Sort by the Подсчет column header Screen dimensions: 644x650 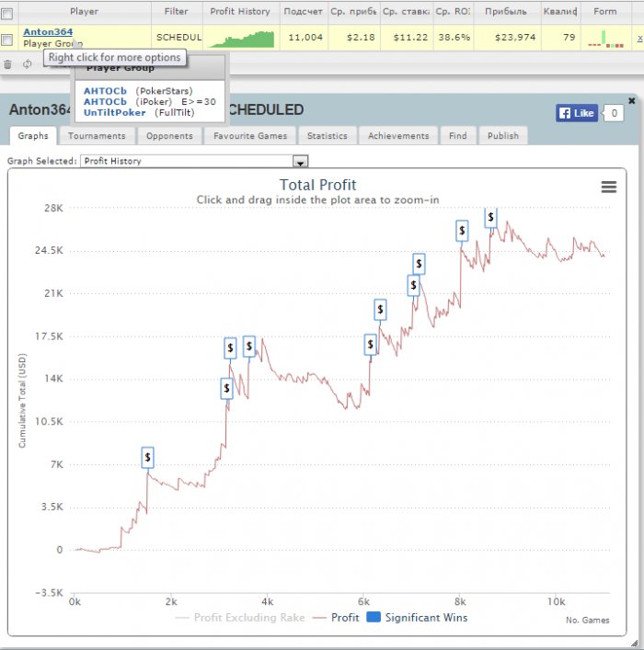[304, 12]
